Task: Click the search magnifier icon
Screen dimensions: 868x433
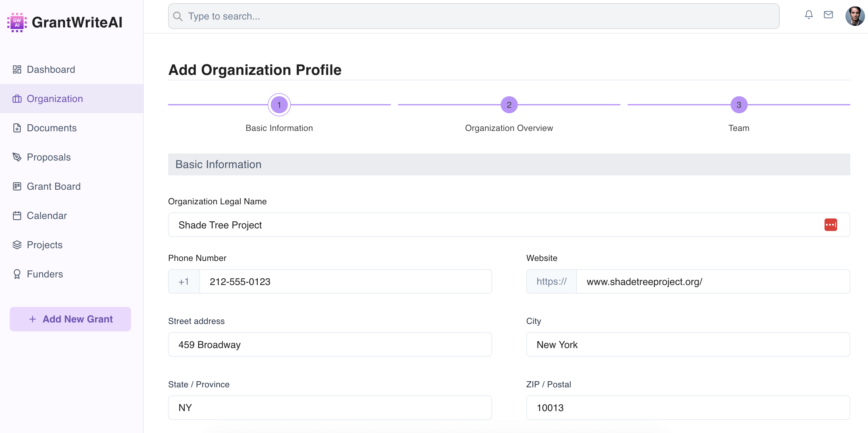Action: [178, 16]
